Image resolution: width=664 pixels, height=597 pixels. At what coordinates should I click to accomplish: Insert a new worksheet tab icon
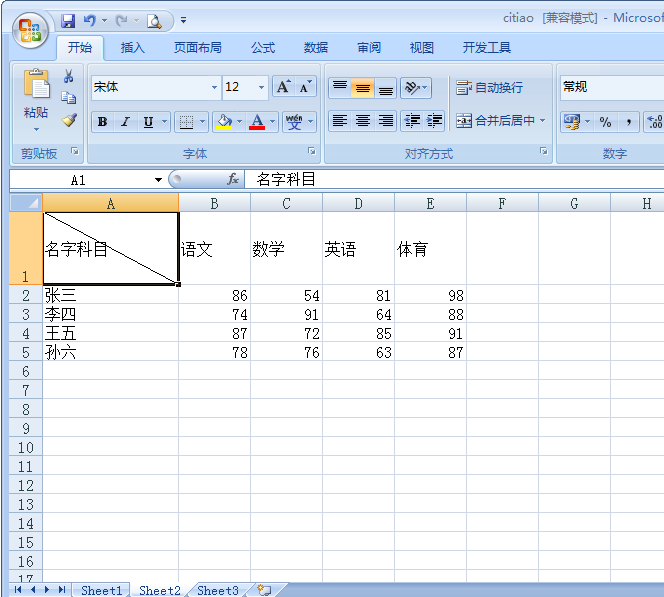click(264, 590)
